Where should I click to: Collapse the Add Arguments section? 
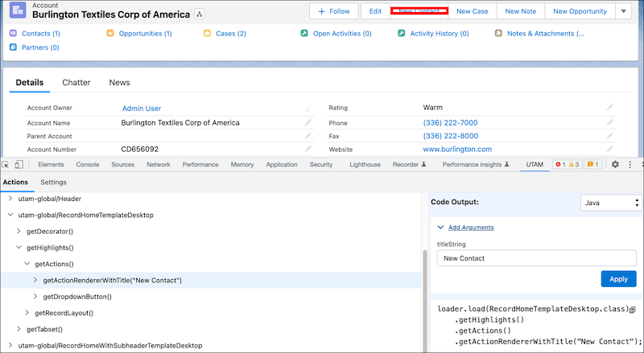440,228
